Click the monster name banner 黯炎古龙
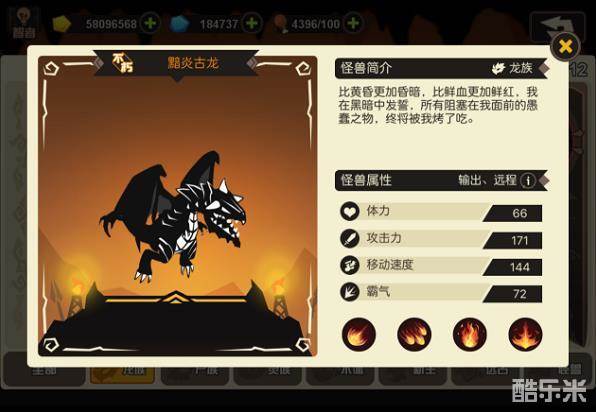Image resolution: width=596 pixels, height=412 pixels. (193, 63)
